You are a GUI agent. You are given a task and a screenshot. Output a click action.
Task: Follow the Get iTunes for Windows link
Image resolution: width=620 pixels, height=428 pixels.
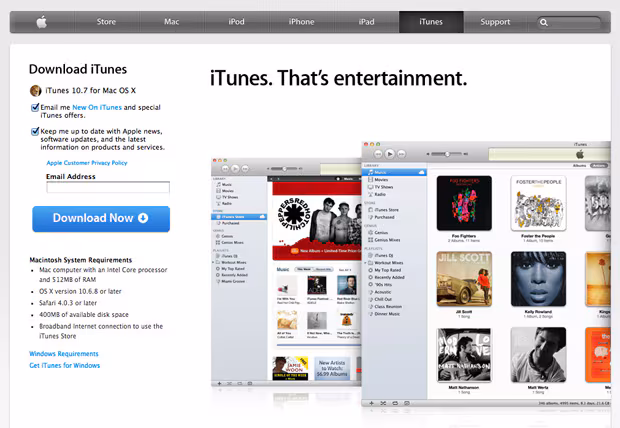(64, 366)
